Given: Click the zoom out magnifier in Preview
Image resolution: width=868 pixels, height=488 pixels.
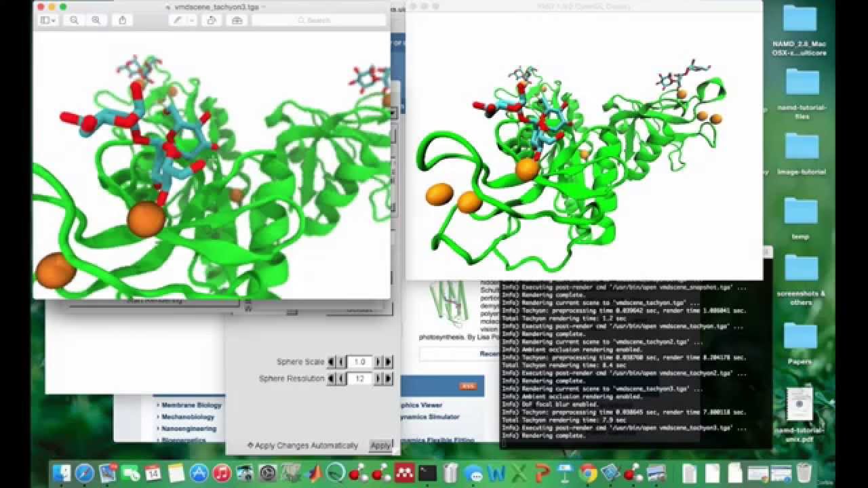Looking at the screenshot, I should pos(74,20).
